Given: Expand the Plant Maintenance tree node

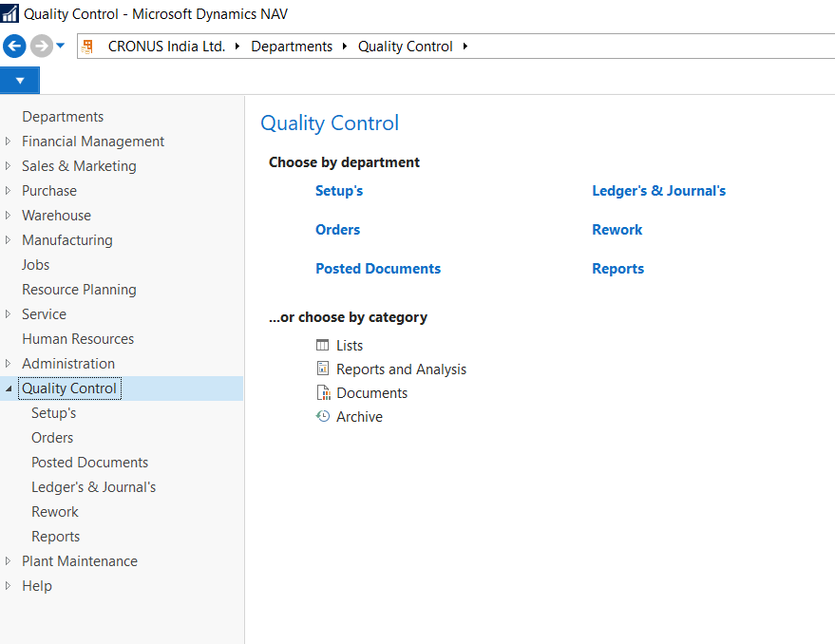Looking at the screenshot, I should coord(8,561).
